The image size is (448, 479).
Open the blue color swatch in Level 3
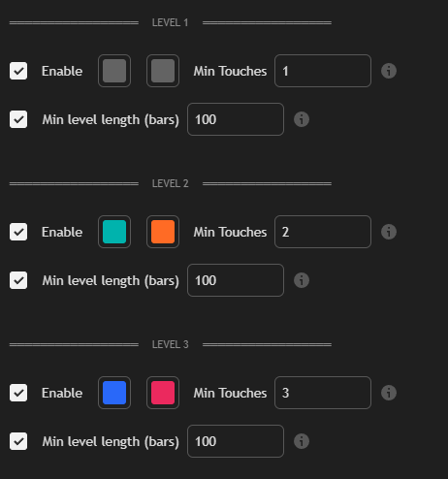pyautogui.click(x=114, y=393)
